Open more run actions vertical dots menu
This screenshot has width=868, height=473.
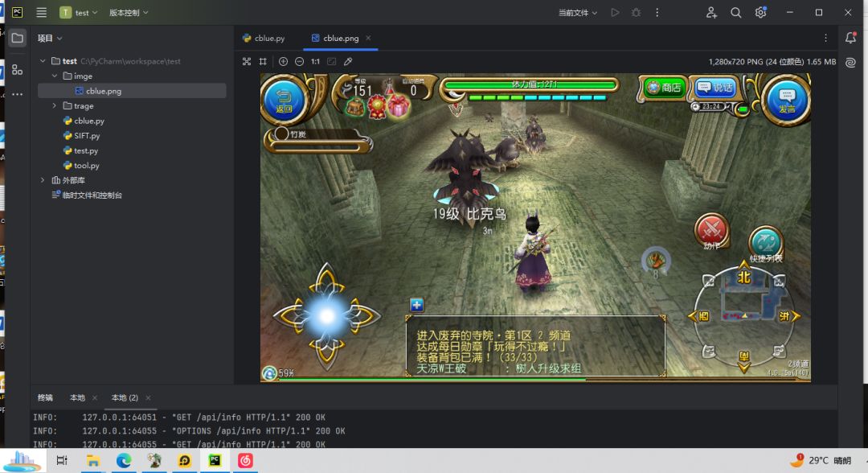click(x=657, y=12)
